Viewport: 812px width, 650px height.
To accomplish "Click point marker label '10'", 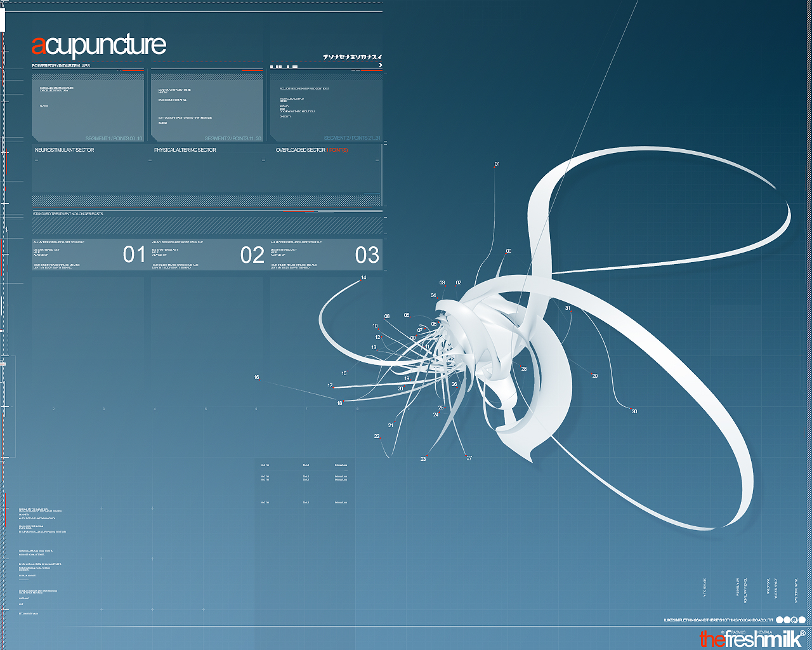I will tap(375, 326).
